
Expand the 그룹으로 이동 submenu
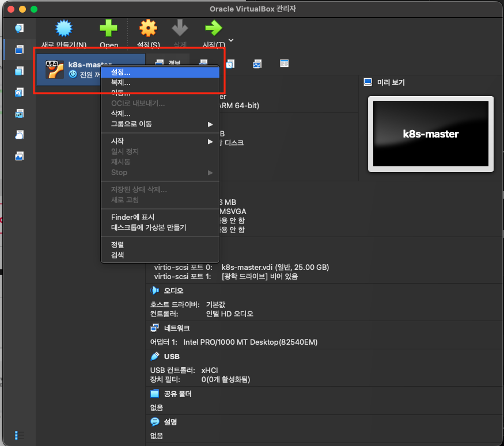click(x=160, y=124)
